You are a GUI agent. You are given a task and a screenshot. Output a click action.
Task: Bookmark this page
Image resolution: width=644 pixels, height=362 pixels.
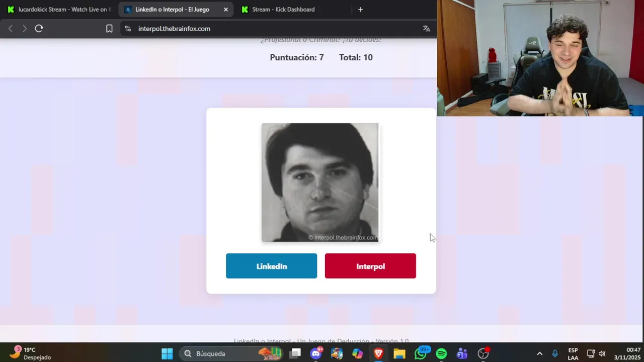[109, 29]
